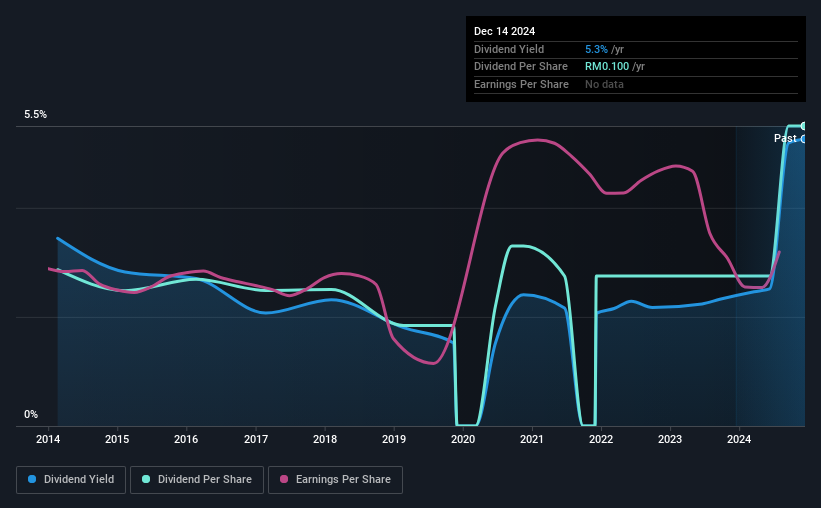821x508 pixels.
Task: Click the teal Dividend Per Share legend dot
Action: click(x=146, y=479)
